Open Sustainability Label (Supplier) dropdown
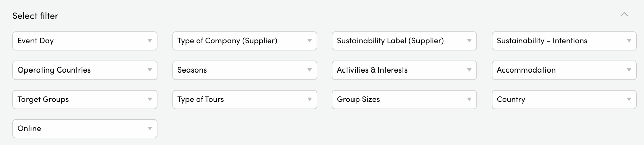The image size is (644, 145). tap(404, 41)
